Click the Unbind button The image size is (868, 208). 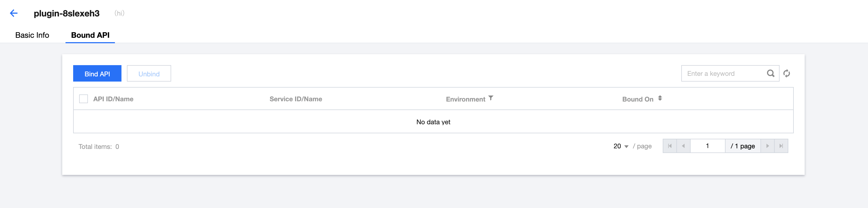pos(149,74)
